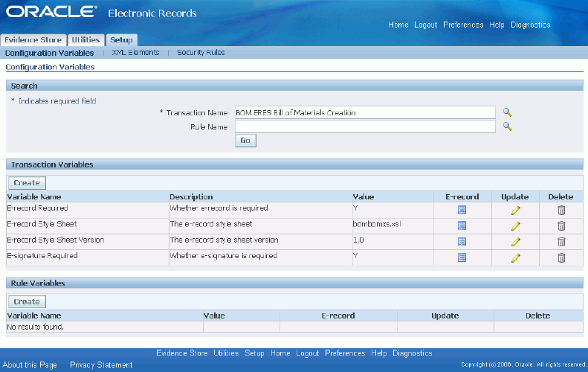
Task: Select 'No results found.' text in Rule Variables
Action: click(35, 327)
